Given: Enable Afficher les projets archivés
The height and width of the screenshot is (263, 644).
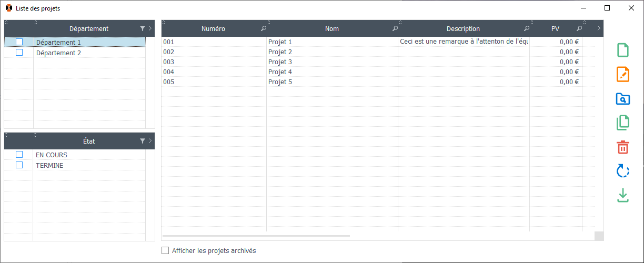Looking at the screenshot, I should [x=165, y=251].
